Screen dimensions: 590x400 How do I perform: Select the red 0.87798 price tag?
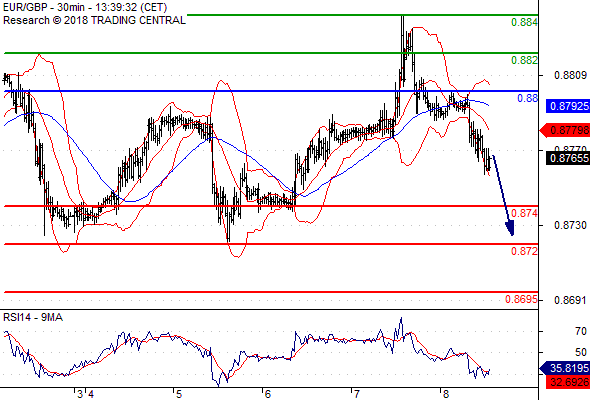[565, 131]
